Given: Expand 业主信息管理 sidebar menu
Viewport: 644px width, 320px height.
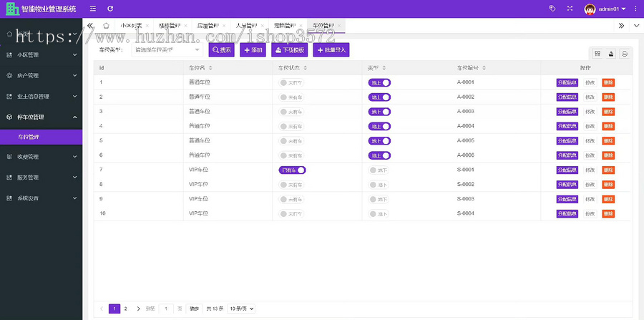Looking at the screenshot, I should [41, 97].
